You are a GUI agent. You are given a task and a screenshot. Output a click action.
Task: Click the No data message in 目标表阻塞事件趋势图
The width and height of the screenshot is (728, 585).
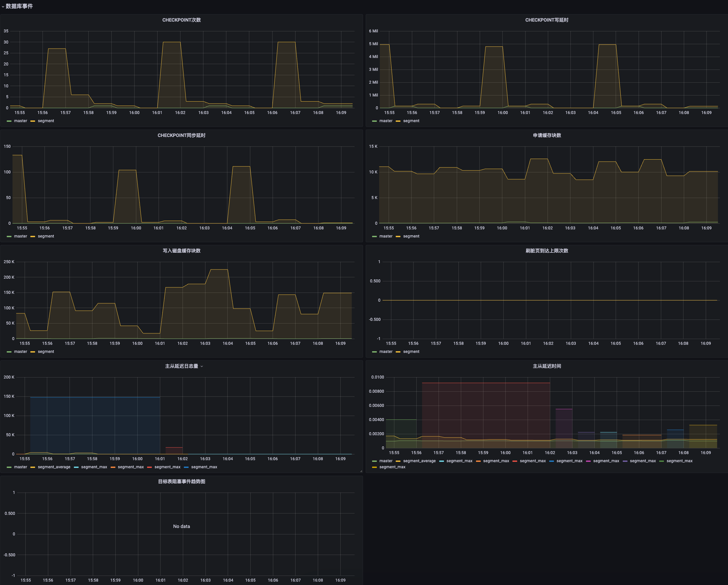181,526
